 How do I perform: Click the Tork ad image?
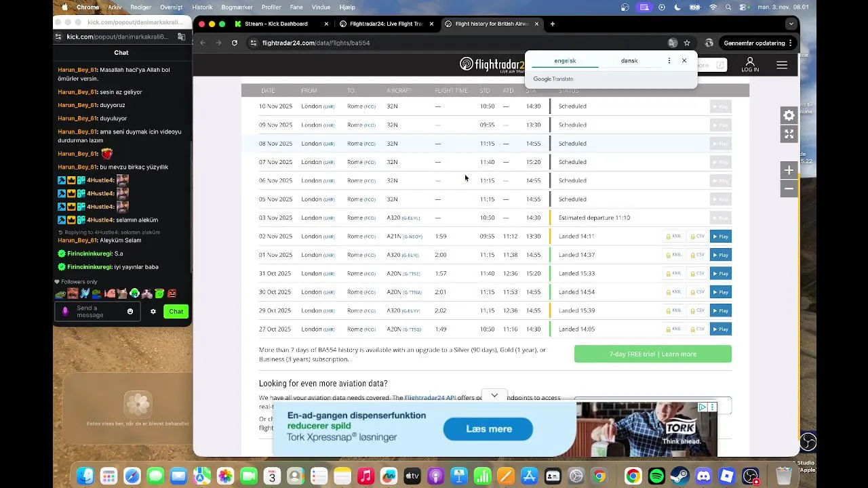646,429
